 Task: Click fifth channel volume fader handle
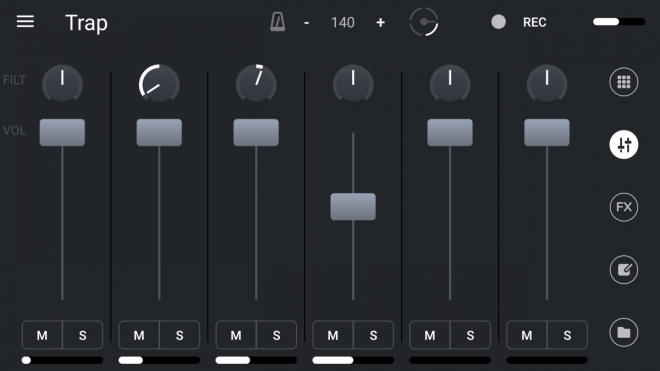click(450, 132)
